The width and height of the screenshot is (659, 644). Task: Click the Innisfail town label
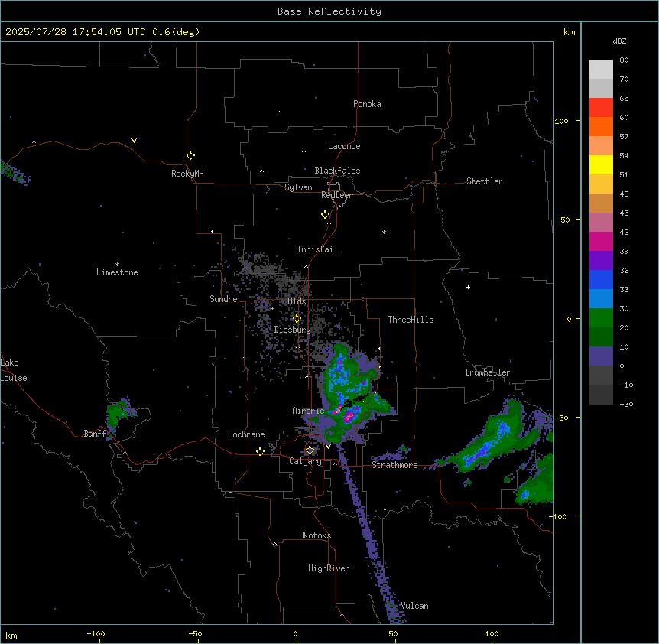(317, 249)
